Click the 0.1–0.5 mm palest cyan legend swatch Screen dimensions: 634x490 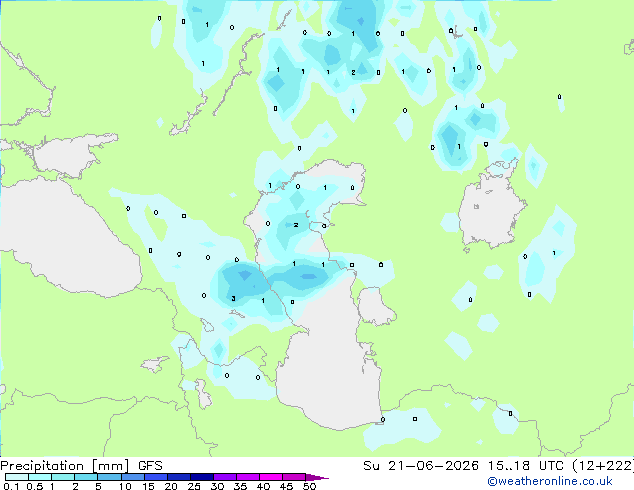tap(17, 477)
